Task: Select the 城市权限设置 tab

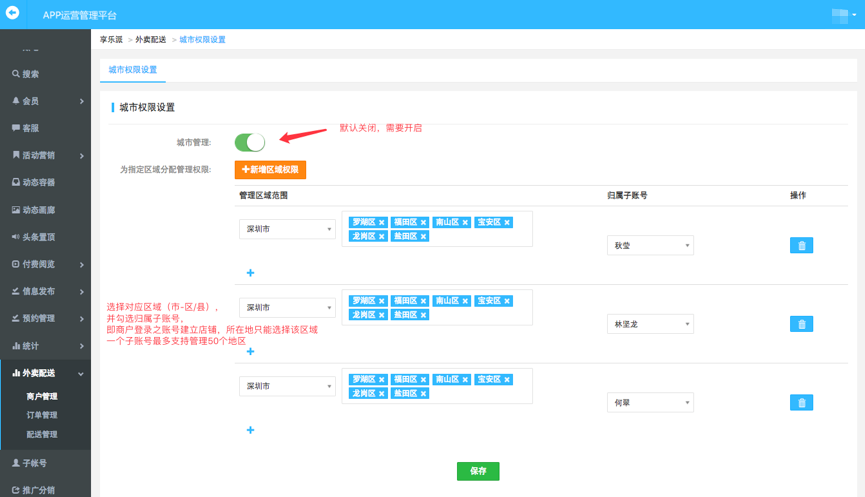Action: (x=133, y=70)
